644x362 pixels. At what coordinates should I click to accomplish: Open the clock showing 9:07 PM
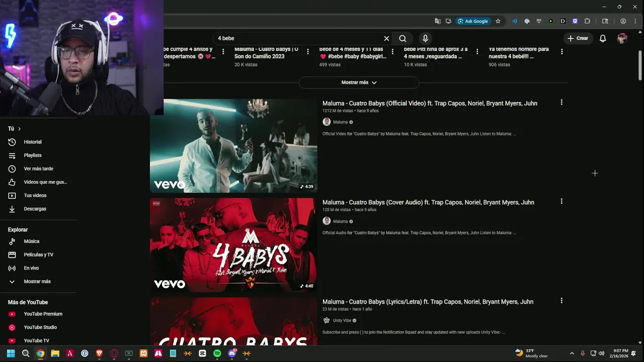coord(620,353)
